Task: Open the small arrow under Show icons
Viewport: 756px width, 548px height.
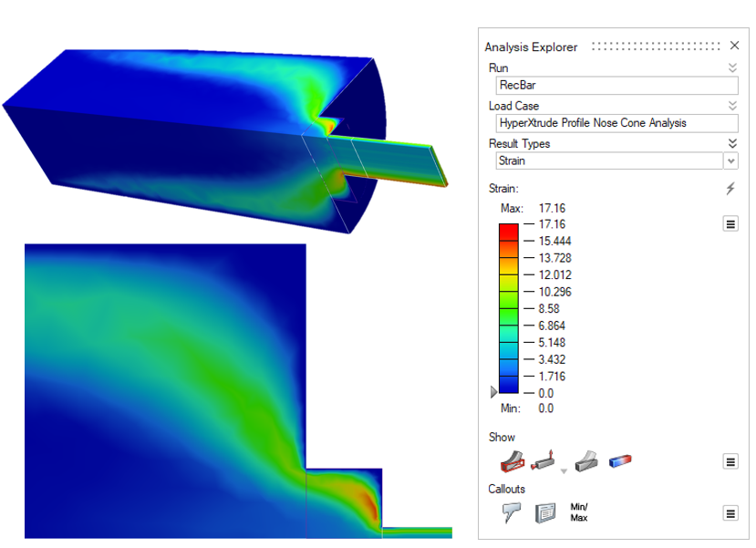Action: click(x=564, y=471)
